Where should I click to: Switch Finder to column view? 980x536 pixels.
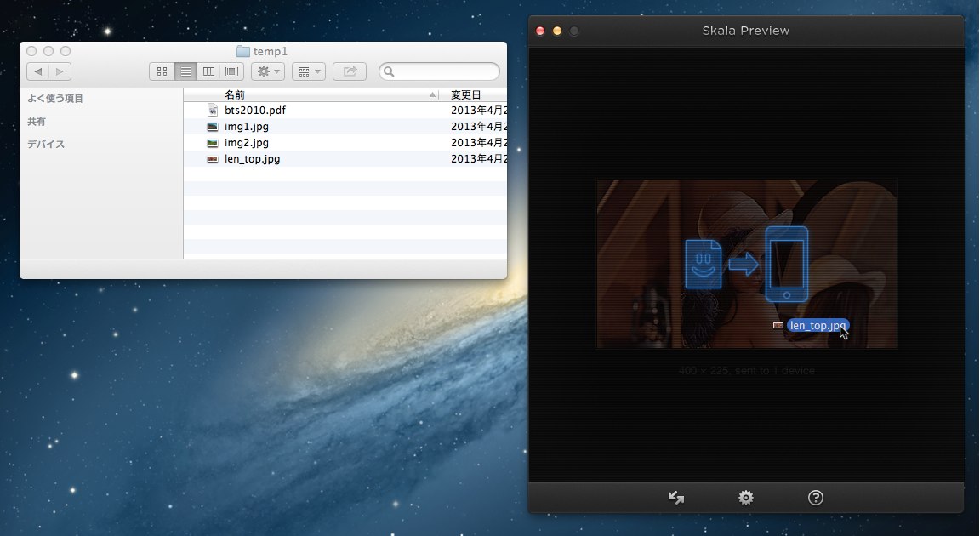point(208,71)
